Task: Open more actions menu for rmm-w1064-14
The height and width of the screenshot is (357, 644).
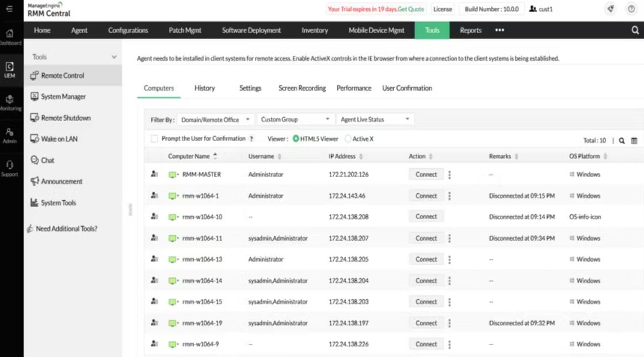Action: tap(449, 281)
